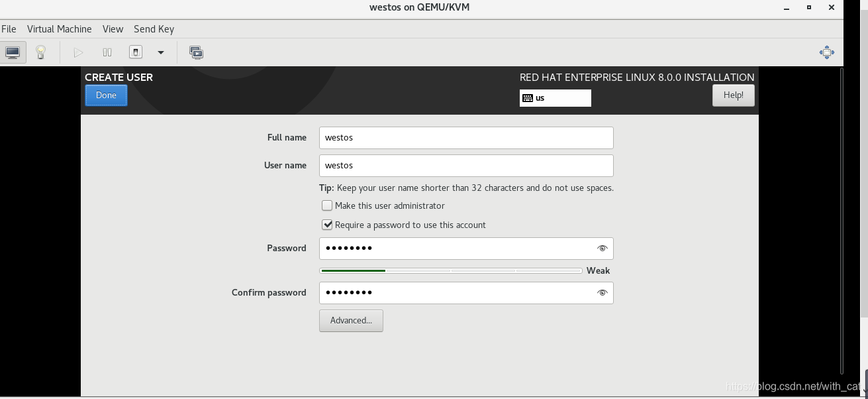Switch to fullscreen view
Screen dimensions: 868x399
coord(827,52)
